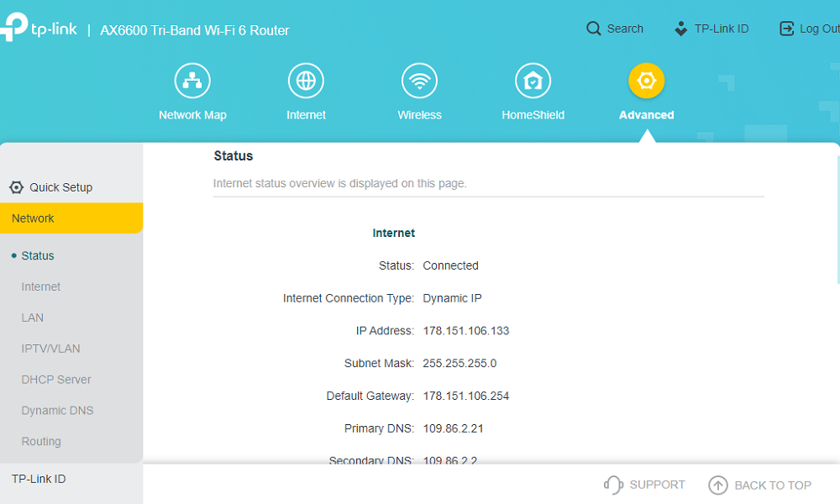Open the LAN settings page
Image resolution: width=840 pixels, height=504 pixels.
pyautogui.click(x=32, y=318)
